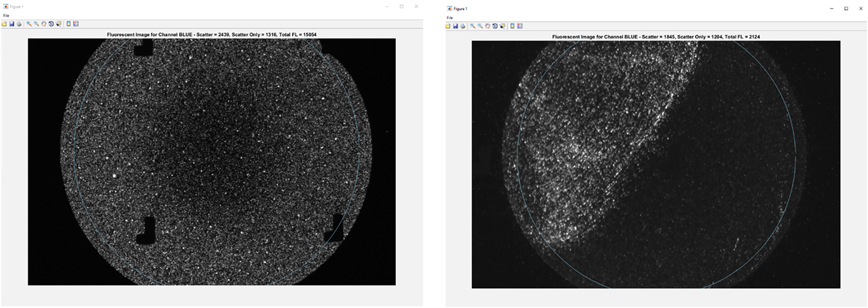Toggle the Pan tool on the left figure
Viewport: 868px width, 308px height.
pos(44,23)
